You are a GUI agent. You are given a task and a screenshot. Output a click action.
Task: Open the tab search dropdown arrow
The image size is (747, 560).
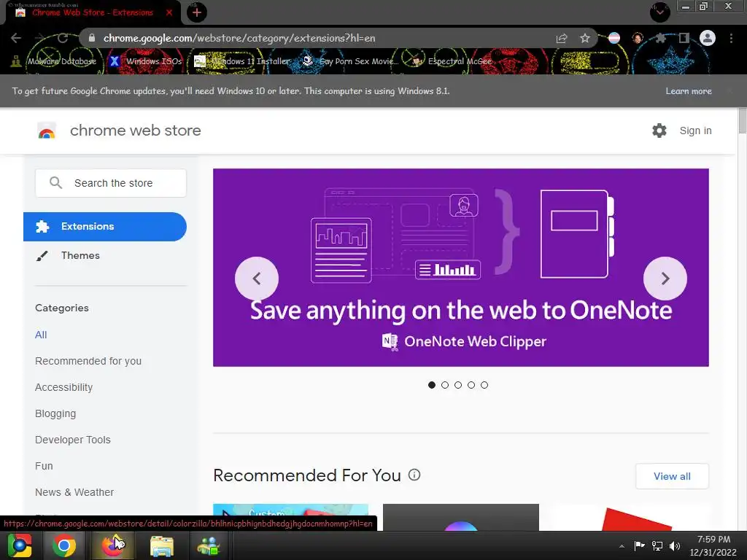click(659, 12)
